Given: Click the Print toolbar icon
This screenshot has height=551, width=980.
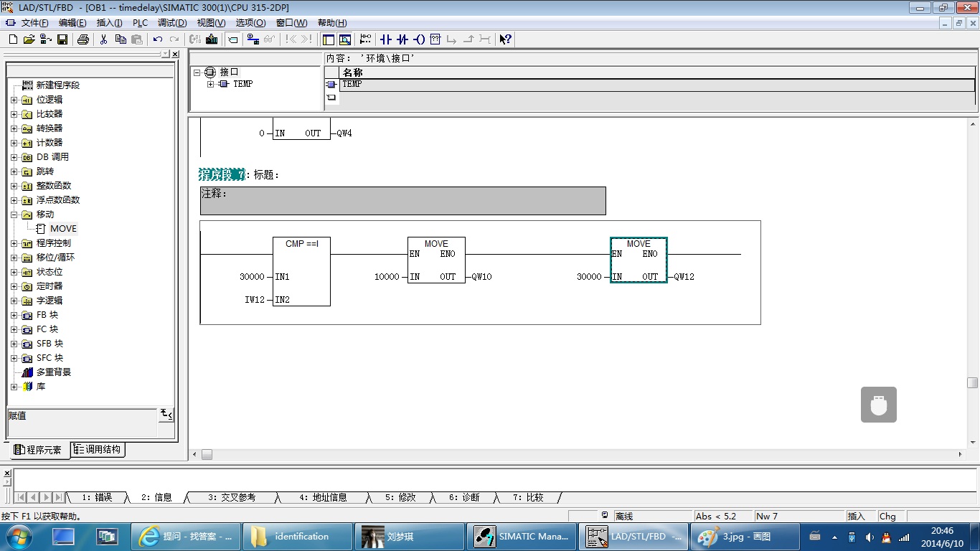Looking at the screenshot, I should 83,39.
